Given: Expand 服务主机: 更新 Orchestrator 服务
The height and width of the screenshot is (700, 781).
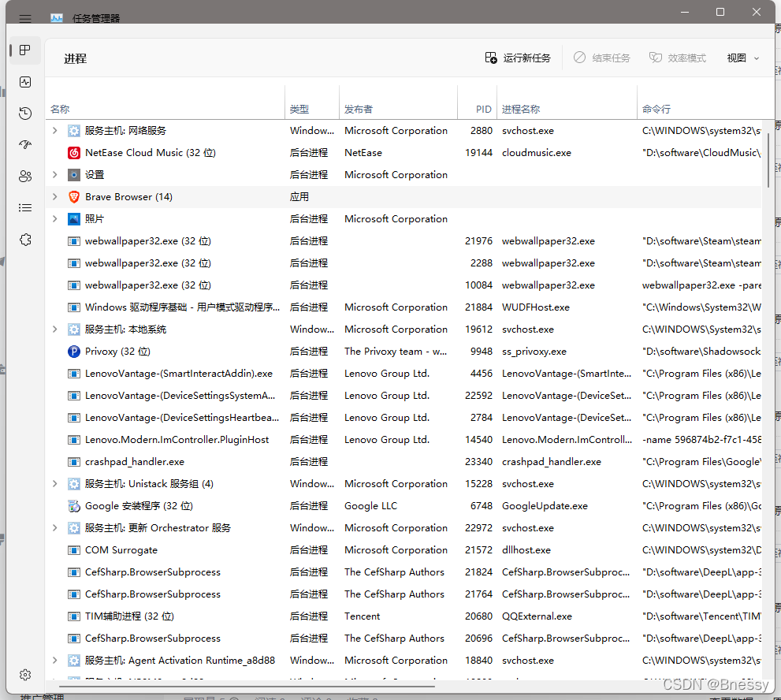Looking at the screenshot, I should click(55, 528).
